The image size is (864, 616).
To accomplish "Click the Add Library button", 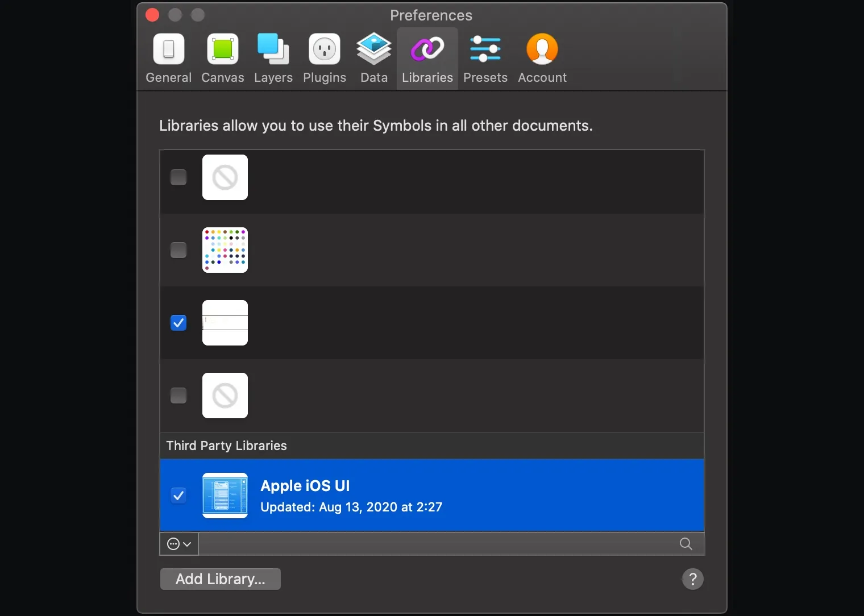I will tap(221, 578).
